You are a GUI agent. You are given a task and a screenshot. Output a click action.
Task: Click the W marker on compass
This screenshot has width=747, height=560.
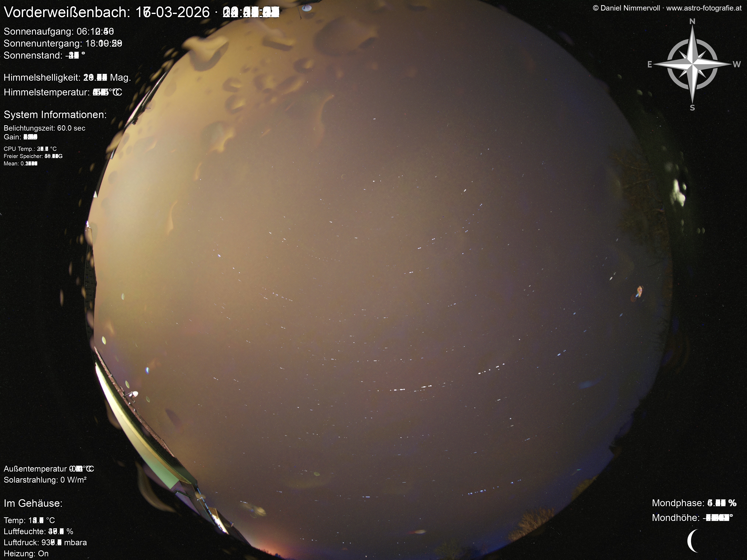pyautogui.click(x=737, y=64)
